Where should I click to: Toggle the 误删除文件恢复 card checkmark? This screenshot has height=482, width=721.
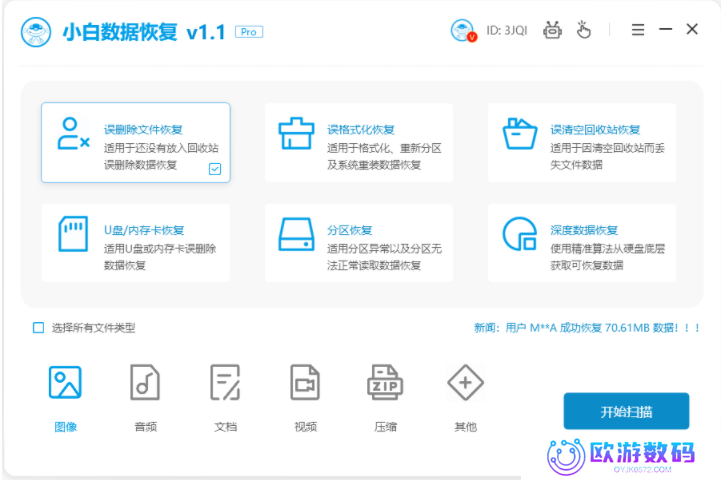(215, 169)
